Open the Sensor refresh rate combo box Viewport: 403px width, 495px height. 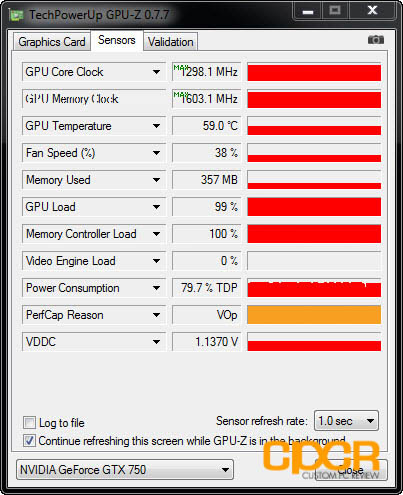[346, 421]
